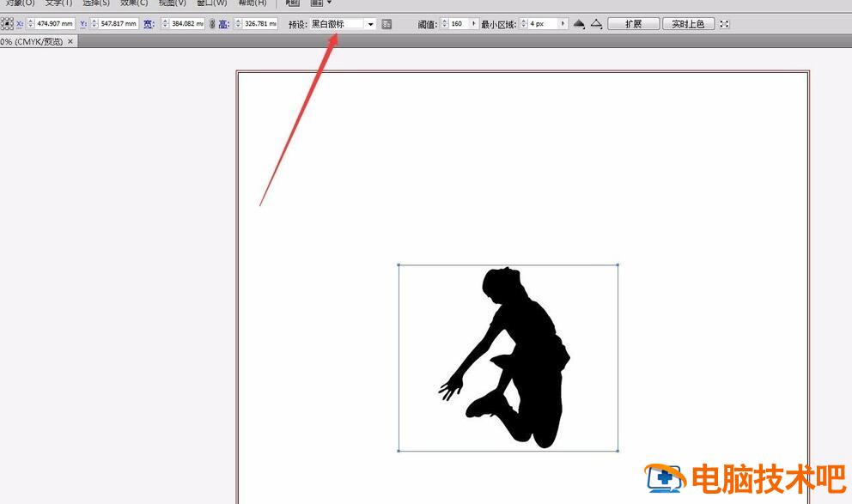
Task: Click the 高: height label
Action: [x=224, y=24]
